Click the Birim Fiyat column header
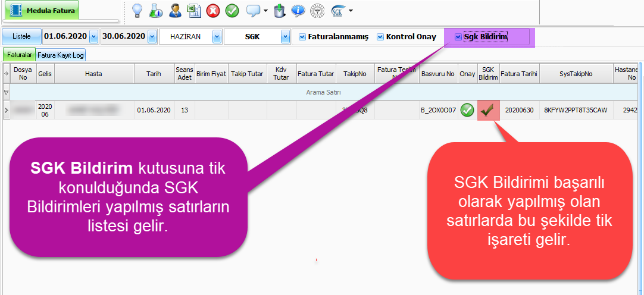Image resolution: width=644 pixels, height=295 pixels. click(x=211, y=74)
